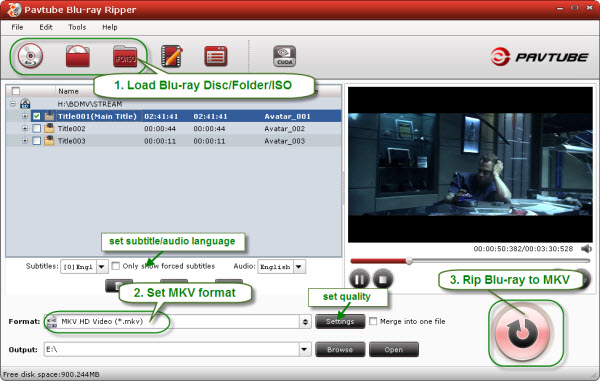
Task: Click the Pavtube logo
Action: [x=539, y=57]
